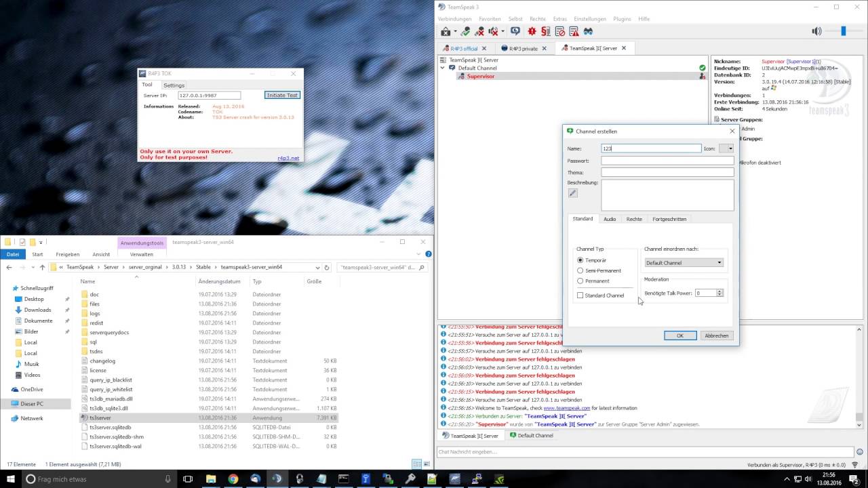Collapse the Default Channel tree node
This screenshot has height=488, width=868.
443,68
